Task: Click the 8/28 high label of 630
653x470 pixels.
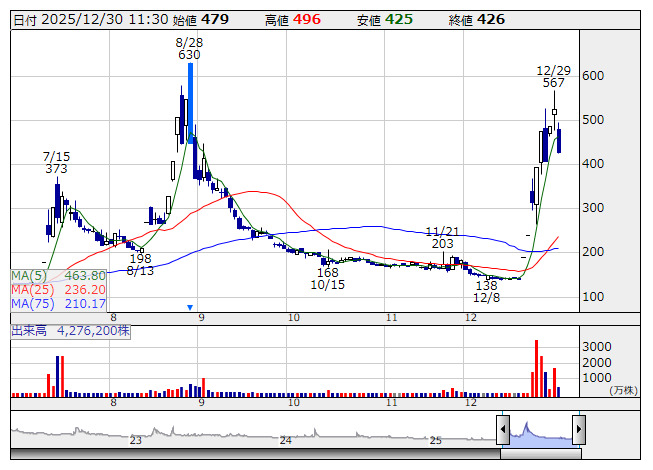Action: pos(189,55)
